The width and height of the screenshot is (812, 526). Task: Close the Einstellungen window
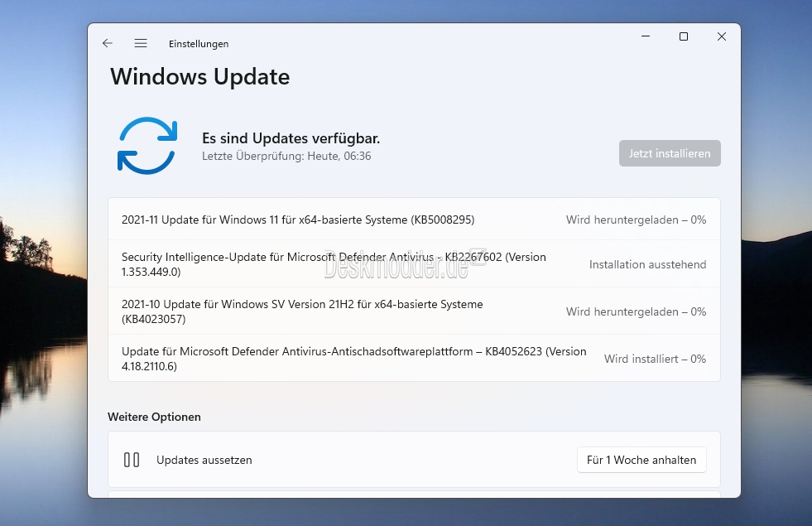[x=722, y=36]
